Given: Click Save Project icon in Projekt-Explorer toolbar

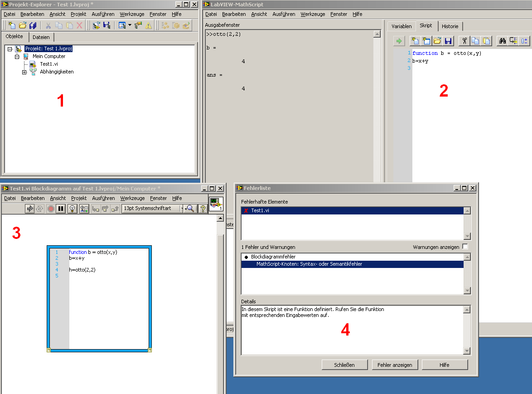Looking at the screenshot, I should click(106, 25).
